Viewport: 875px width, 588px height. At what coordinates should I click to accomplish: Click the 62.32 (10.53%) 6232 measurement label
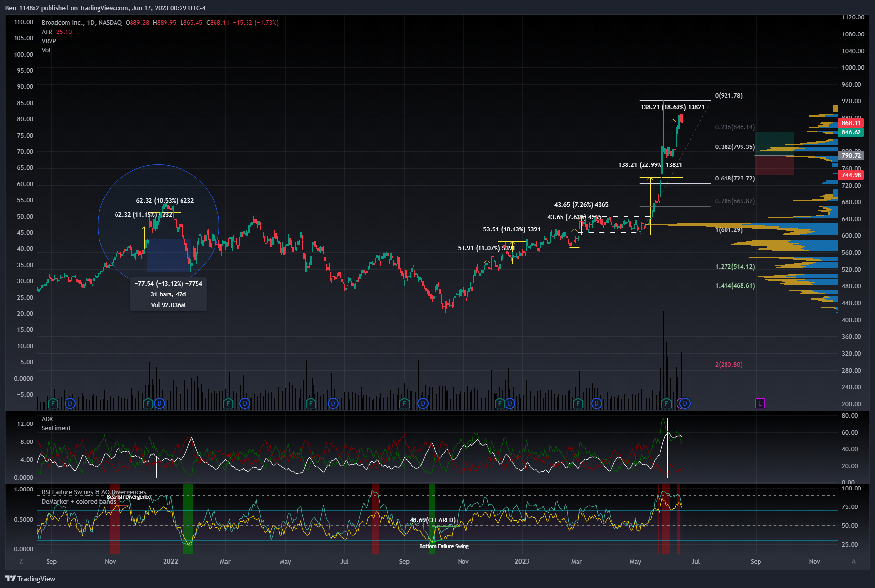click(165, 201)
